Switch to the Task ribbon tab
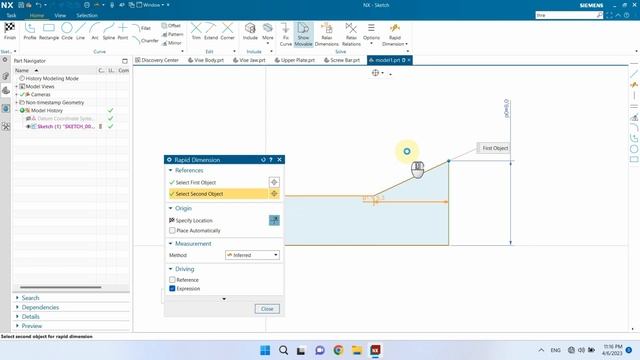Viewport: 640px width, 360px height. click(x=11, y=16)
